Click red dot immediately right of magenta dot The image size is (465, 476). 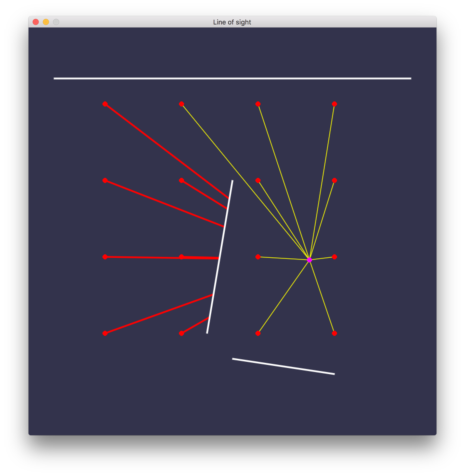click(334, 257)
